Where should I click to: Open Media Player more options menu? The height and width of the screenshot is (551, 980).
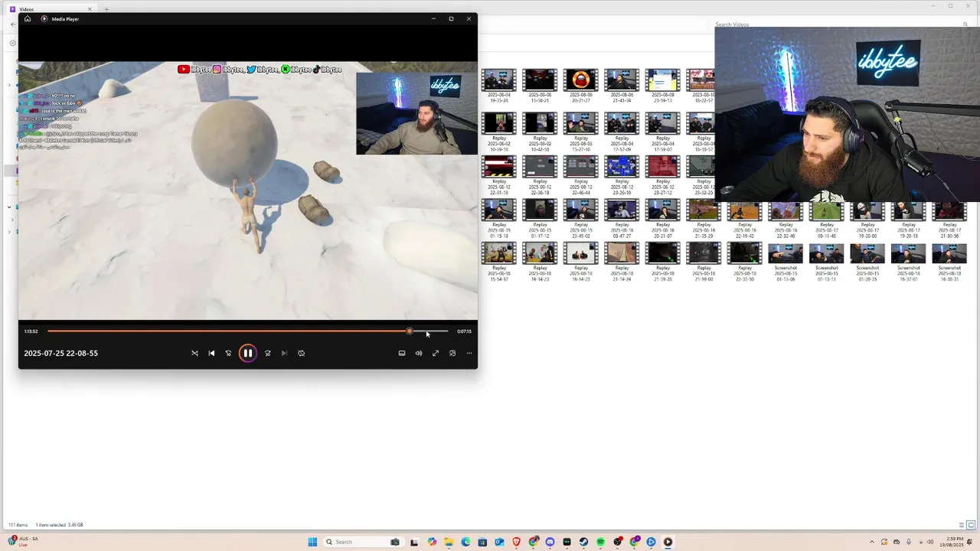coord(469,353)
